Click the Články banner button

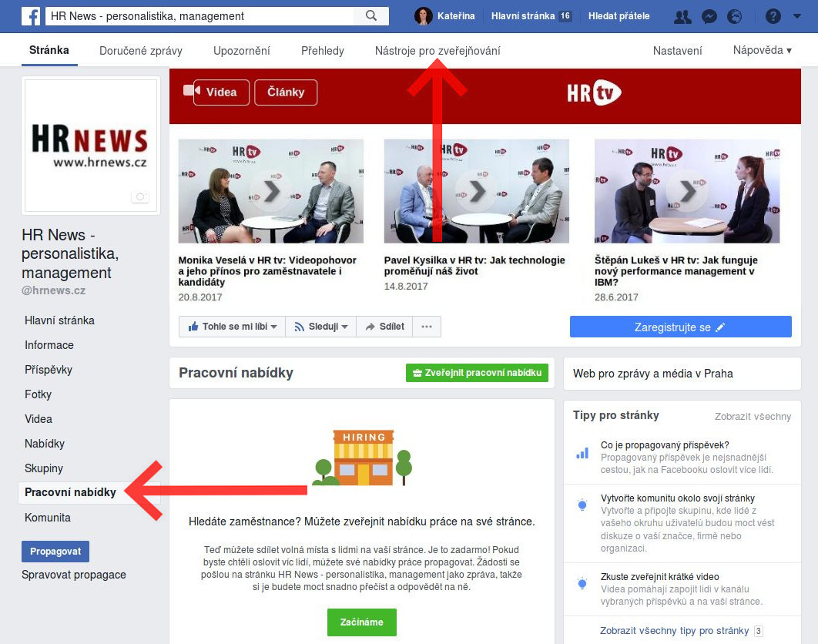point(286,92)
